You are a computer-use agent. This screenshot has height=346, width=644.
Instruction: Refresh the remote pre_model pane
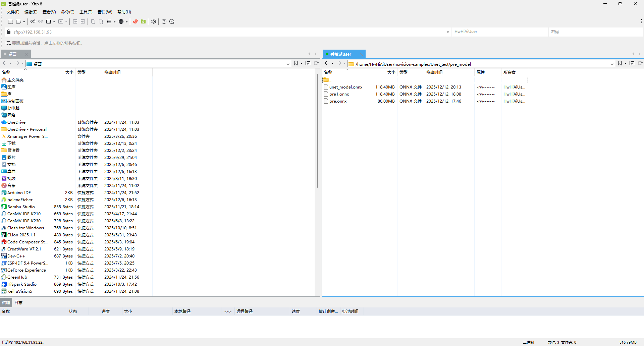640,63
